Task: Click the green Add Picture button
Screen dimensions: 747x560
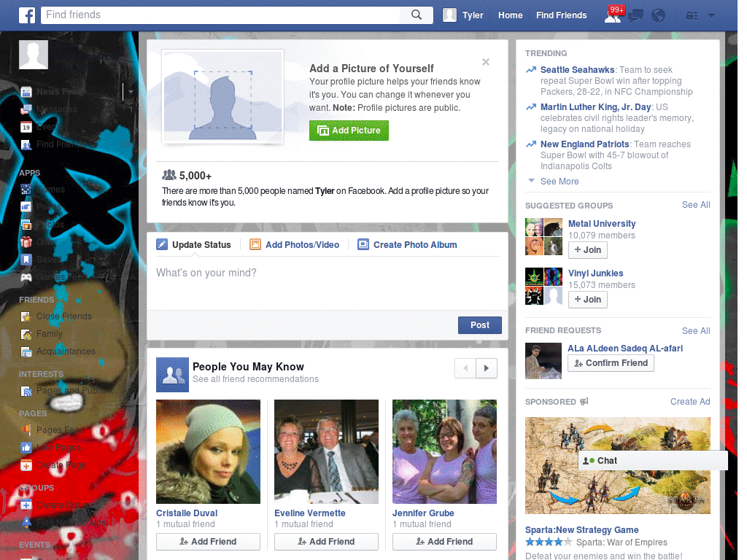Action: (349, 131)
